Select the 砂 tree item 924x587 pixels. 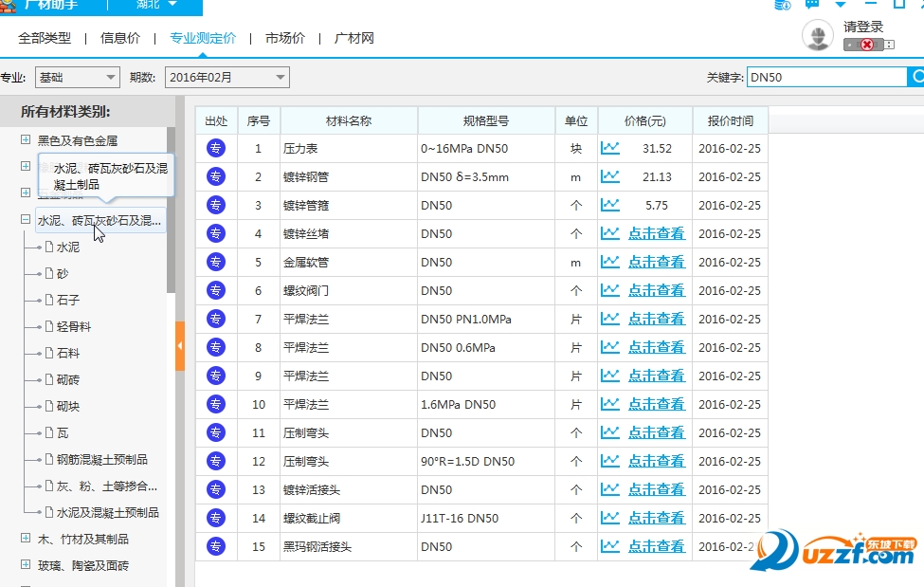point(63,274)
